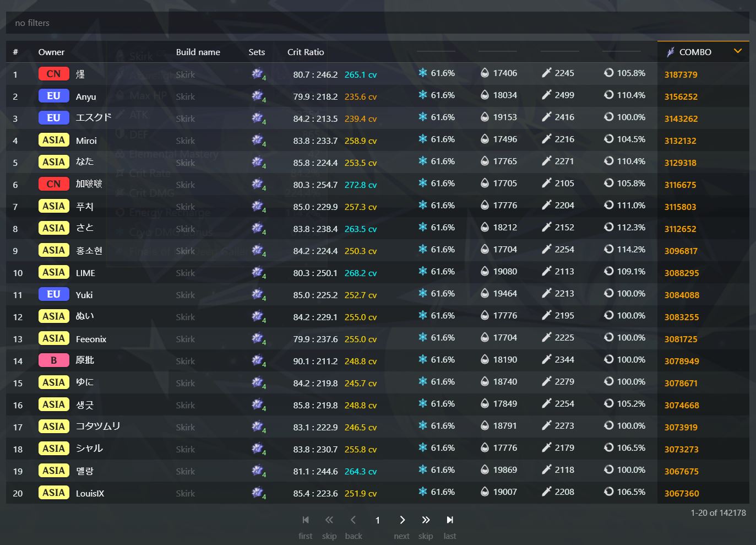Click current page number 1
The height and width of the screenshot is (545, 756).
pyautogui.click(x=378, y=520)
